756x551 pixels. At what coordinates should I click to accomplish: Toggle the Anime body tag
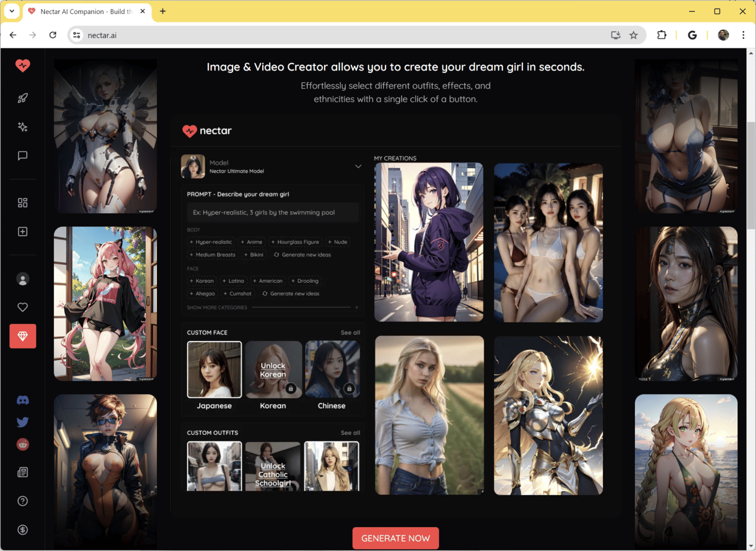(x=252, y=242)
